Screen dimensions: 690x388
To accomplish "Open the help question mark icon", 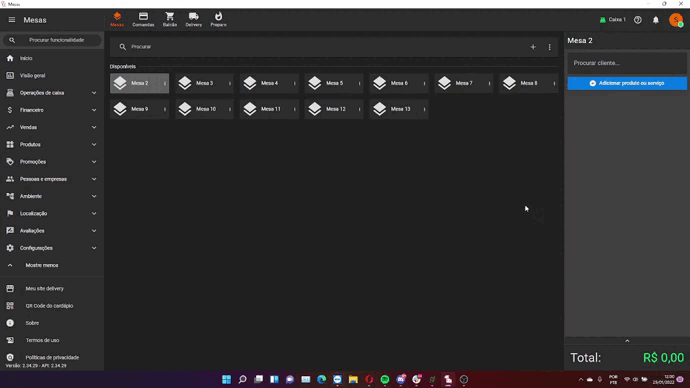I will [638, 20].
